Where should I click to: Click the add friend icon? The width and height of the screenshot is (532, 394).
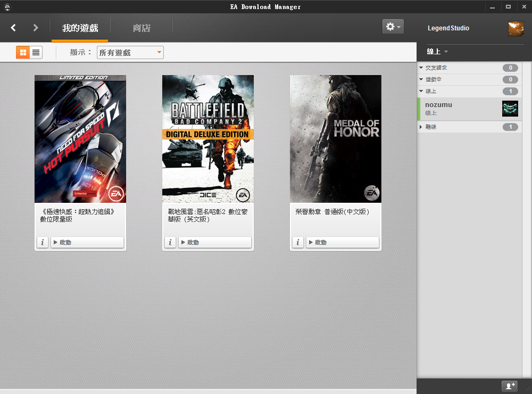(x=510, y=386)
